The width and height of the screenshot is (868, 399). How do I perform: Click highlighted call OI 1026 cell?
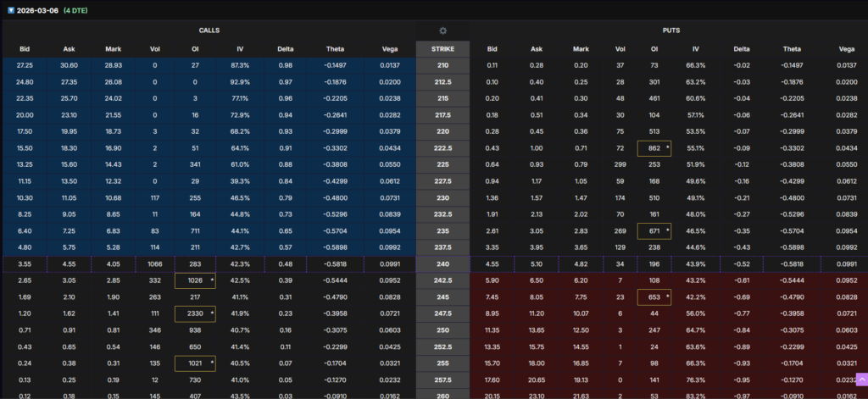[195, 280]
